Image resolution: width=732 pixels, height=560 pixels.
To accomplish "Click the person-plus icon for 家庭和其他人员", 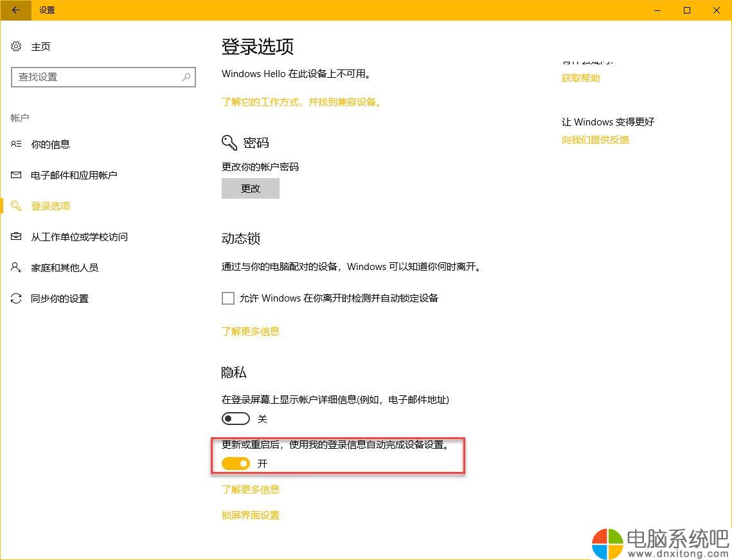I will click(16, 267).
